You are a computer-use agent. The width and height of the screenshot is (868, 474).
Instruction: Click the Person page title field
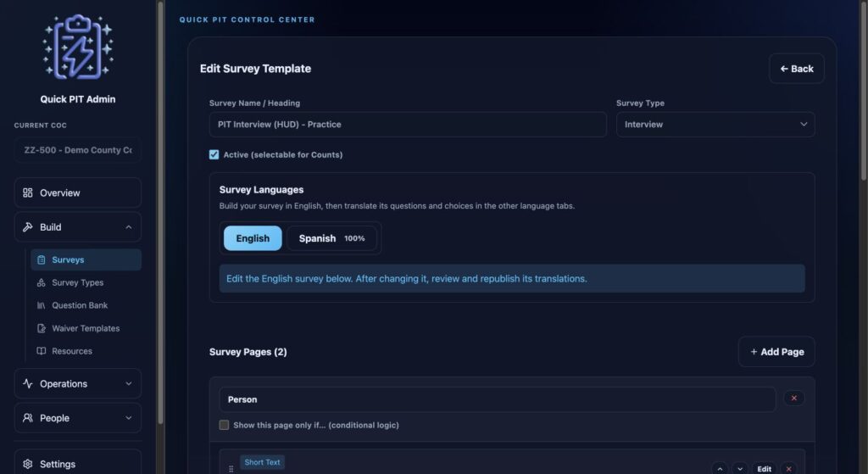coord(498,399)
